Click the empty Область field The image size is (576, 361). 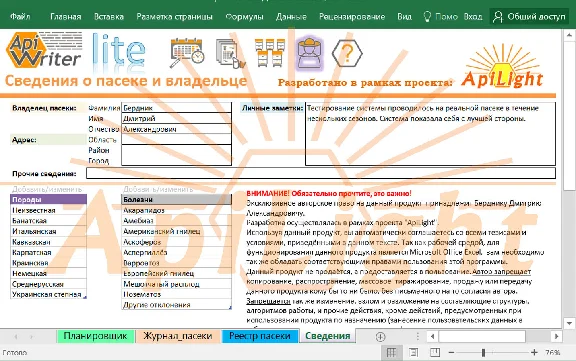[176, 140]
